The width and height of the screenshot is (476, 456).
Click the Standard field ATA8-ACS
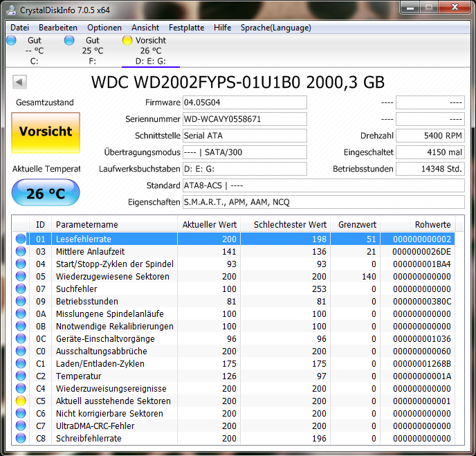(x=324, y=185)
